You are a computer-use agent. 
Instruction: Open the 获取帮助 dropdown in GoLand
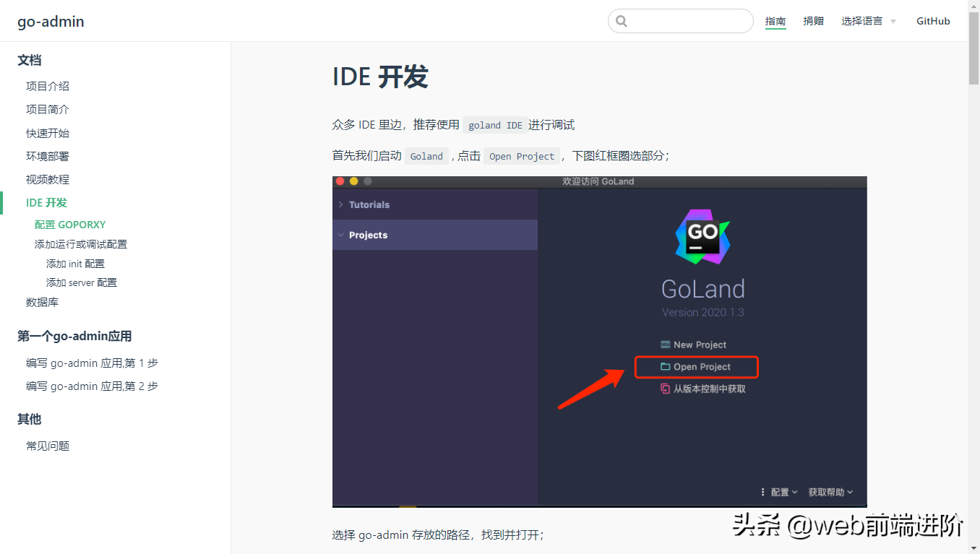(x=830, y=492)
